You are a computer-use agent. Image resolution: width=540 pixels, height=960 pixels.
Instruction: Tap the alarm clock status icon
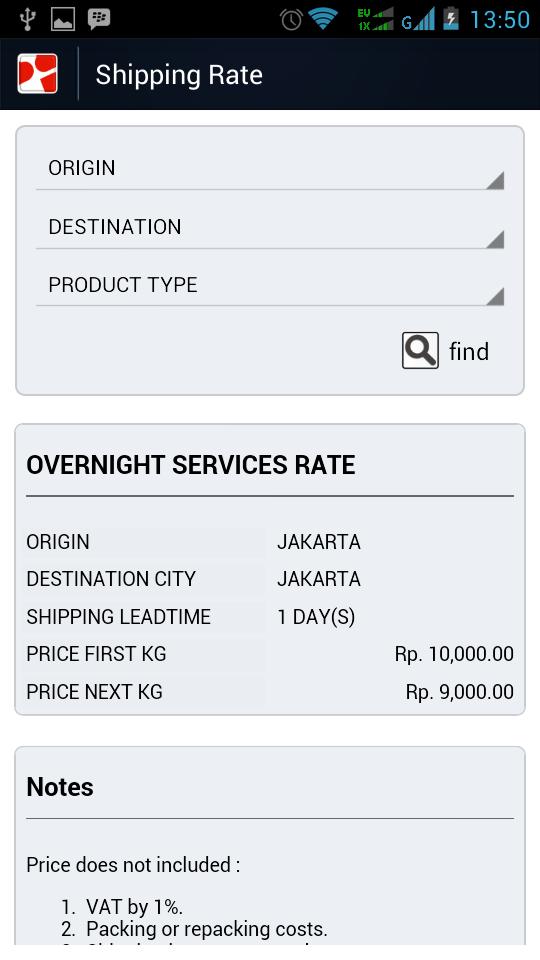[291, 20]
